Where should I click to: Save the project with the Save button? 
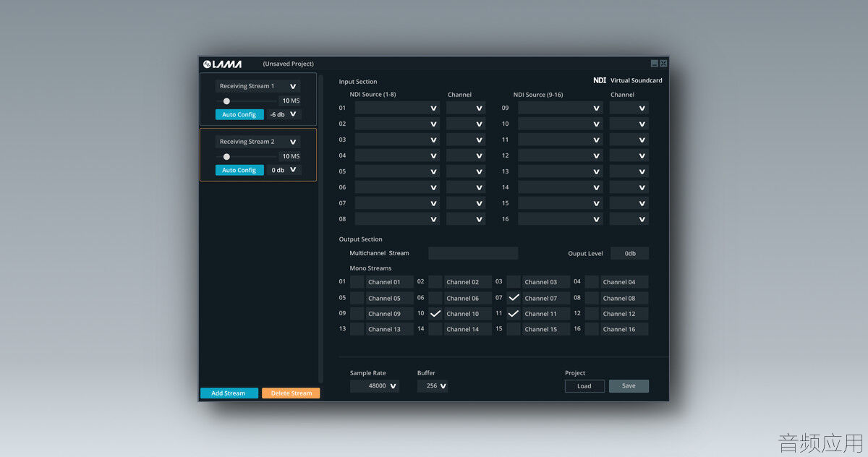pos(629,386)
